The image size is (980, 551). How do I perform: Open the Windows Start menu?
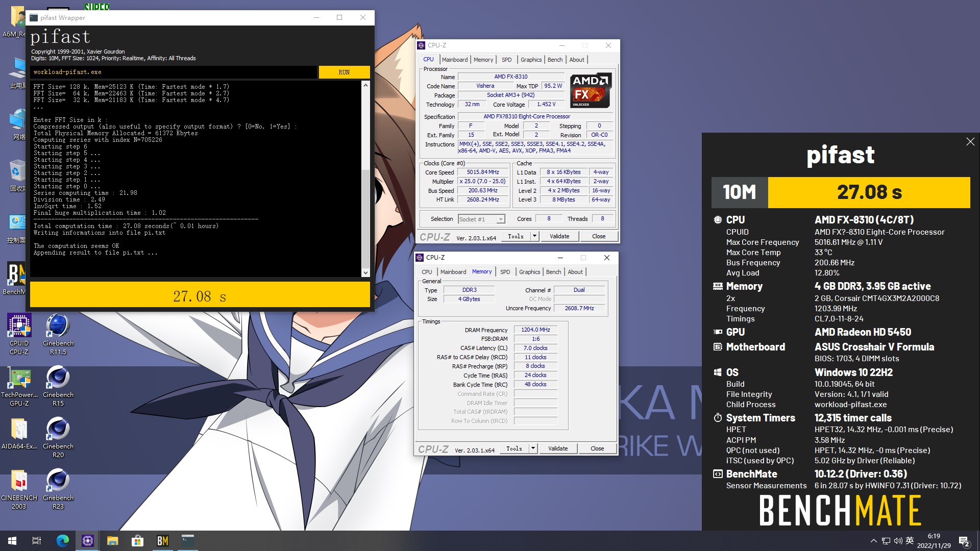pos(12,541)
